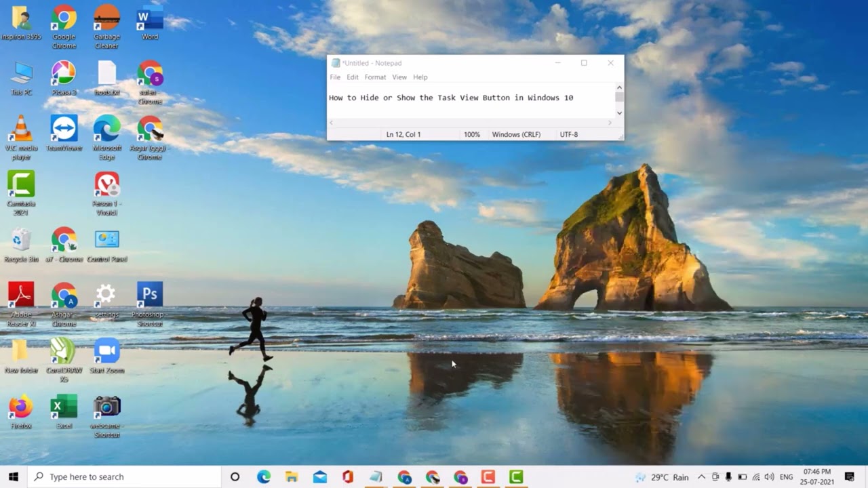Open the File menu in Notepad
The height and width of the screenshot is (488, 868).
(335, 77)
